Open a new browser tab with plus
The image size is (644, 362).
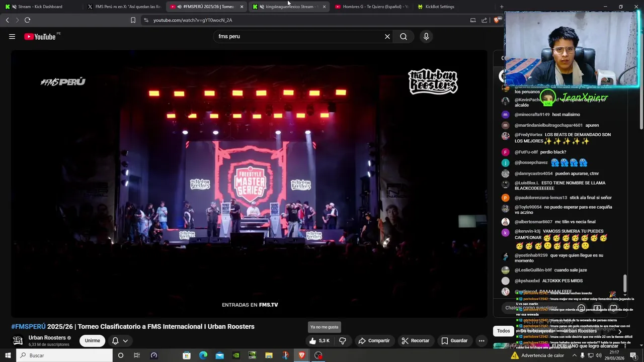[502, 7]
